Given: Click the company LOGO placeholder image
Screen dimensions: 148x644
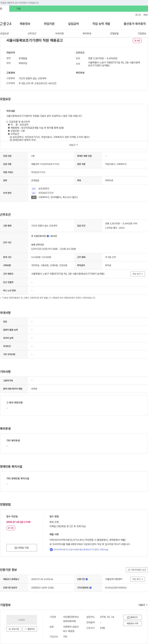Looking at the screenshot, I should coord(21,620).
